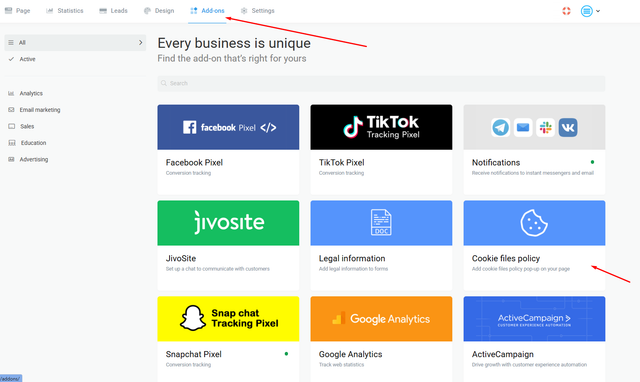Click the Slack icon on Notifications card
The image size is (640, 382).
[545, 127]
